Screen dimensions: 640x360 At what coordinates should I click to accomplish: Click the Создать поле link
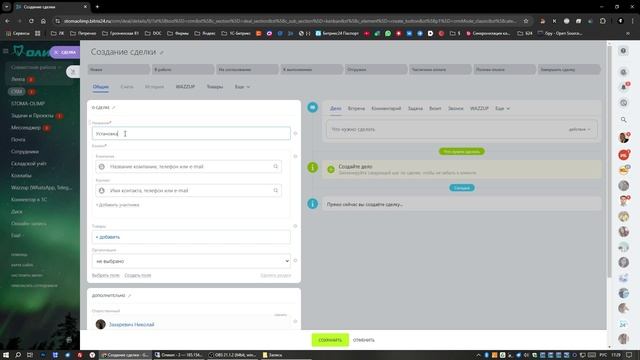[x=138, y=276]
